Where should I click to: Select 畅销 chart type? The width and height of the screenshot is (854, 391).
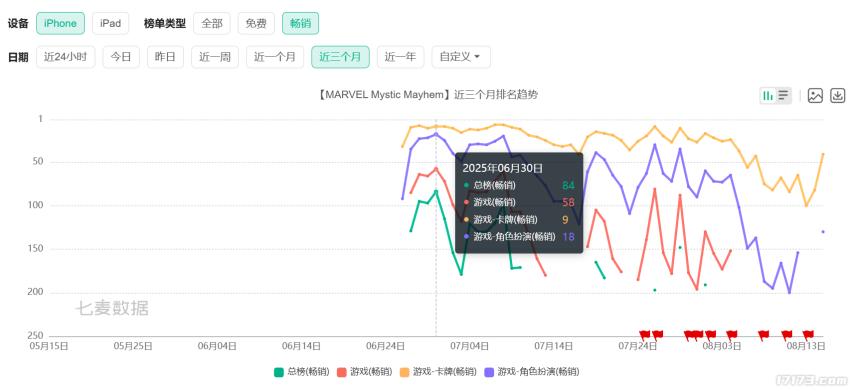300,23
